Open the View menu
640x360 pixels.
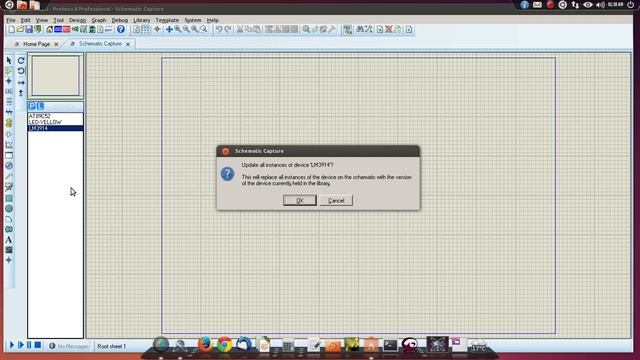point(42,20)
